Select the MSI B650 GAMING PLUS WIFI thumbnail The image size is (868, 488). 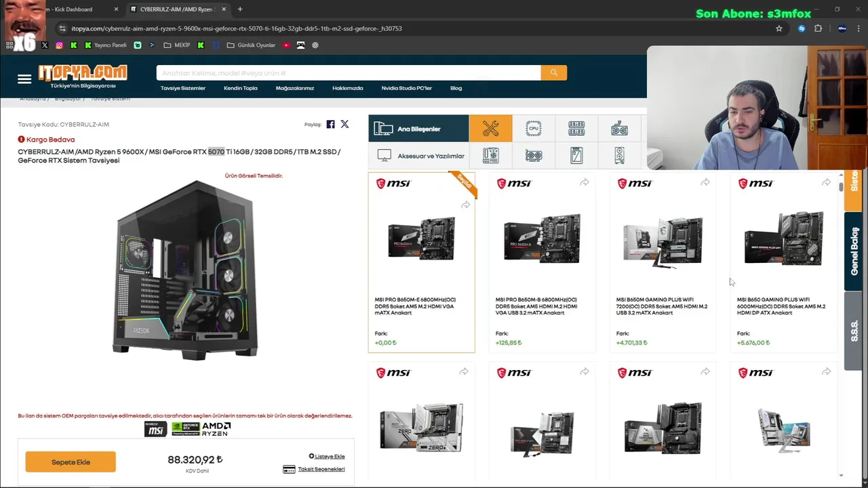coord(783,239)
